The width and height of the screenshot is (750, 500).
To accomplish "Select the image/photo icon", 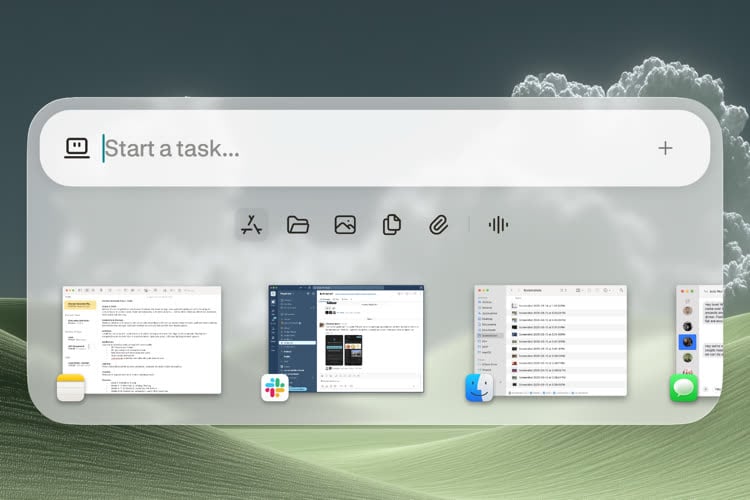I will point(345,224).
